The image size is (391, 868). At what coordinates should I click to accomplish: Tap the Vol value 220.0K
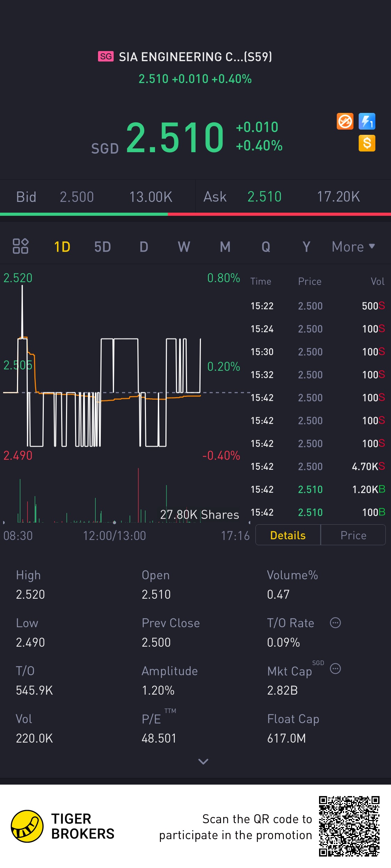pyautogui.click(x=34, y=738)
